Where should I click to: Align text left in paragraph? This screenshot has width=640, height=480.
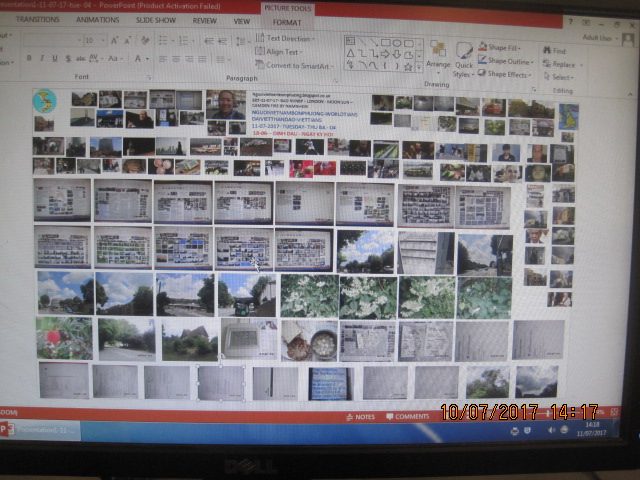[x=163, y=59]
